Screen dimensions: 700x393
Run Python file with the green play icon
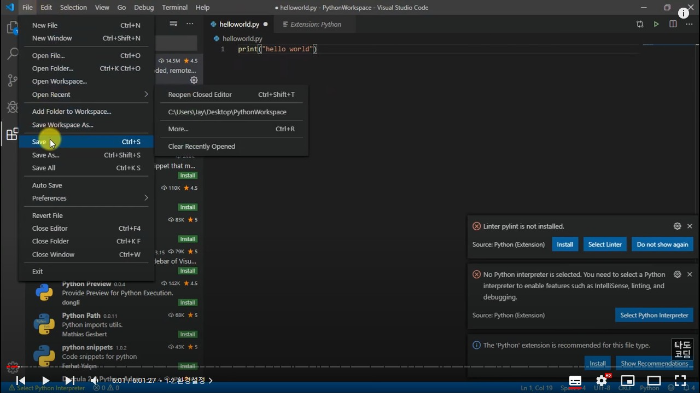[x=656, y=24]
